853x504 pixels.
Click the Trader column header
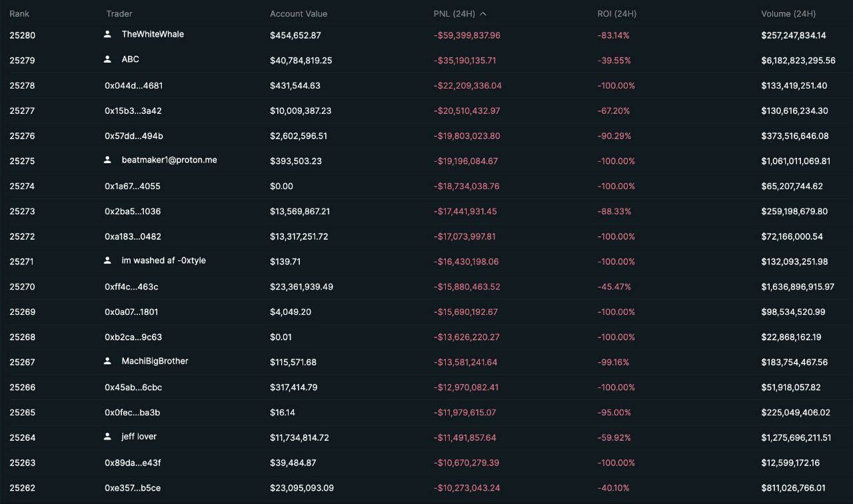tap(119, 14)
